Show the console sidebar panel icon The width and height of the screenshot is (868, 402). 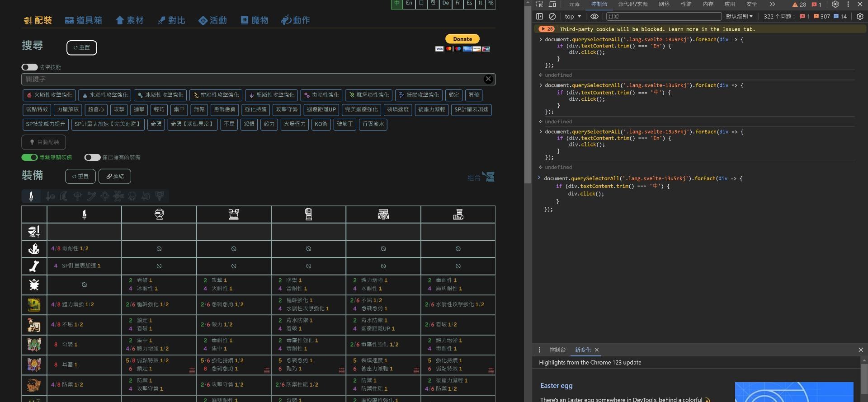point(539,16)
